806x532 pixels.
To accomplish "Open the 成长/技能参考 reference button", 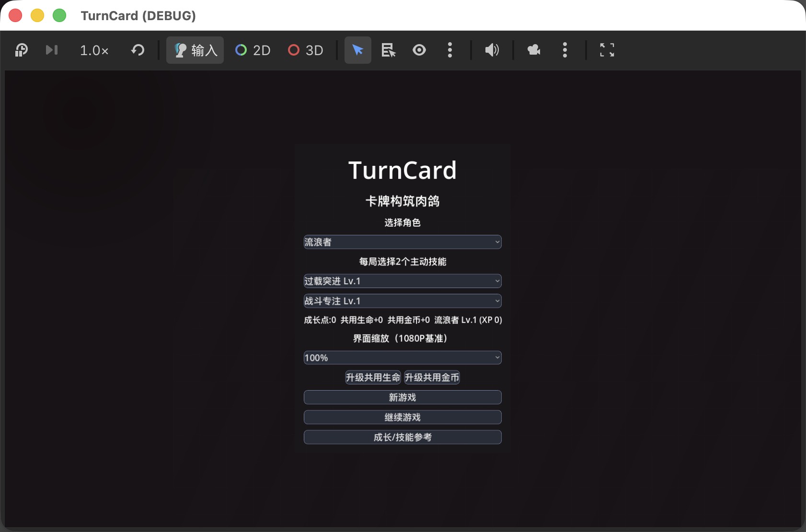I will tap(403, 437).
